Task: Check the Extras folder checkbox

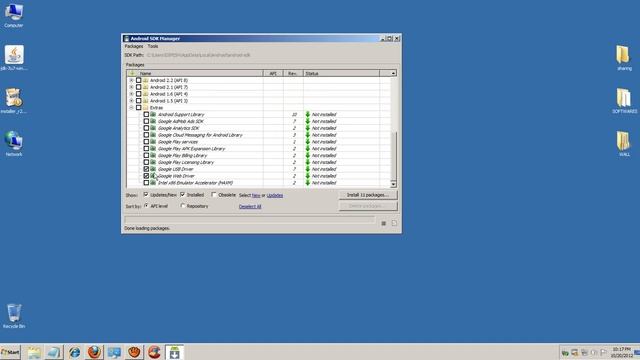Action: [139, 108]
